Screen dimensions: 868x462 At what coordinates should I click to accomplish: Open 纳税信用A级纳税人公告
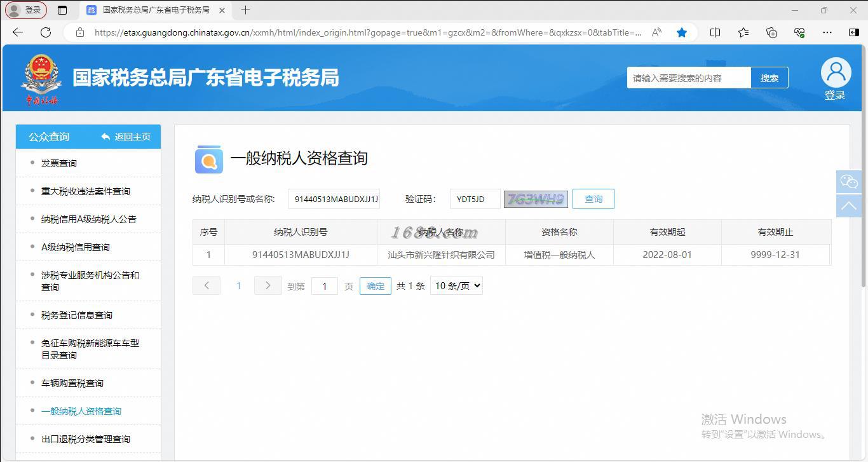(x=88, y=219)
